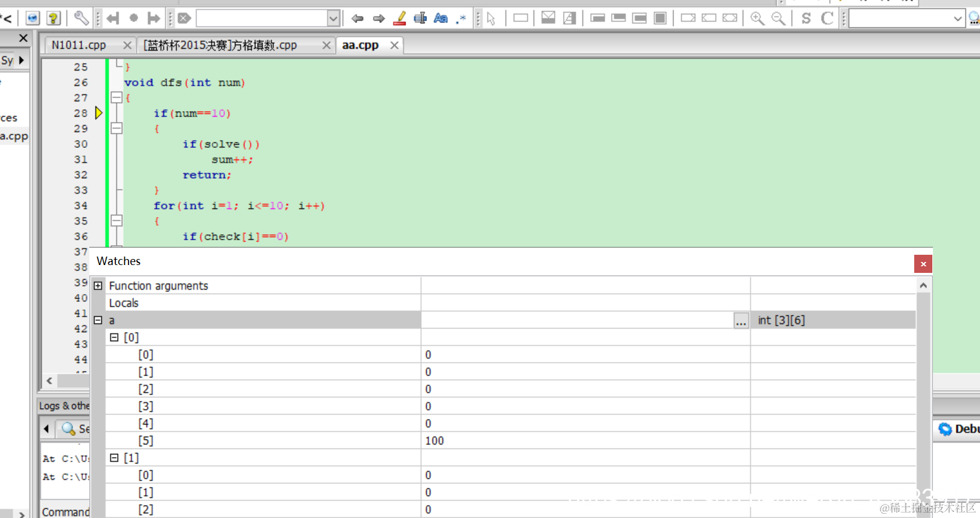
Task: Select the aa.cpp editor tab
Action: pos(360,45)
